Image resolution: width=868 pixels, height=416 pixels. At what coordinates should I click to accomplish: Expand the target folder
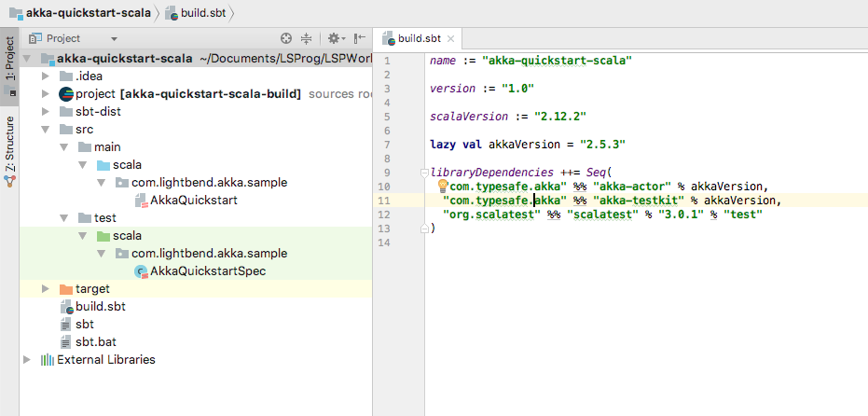click(x=46, y=289)
